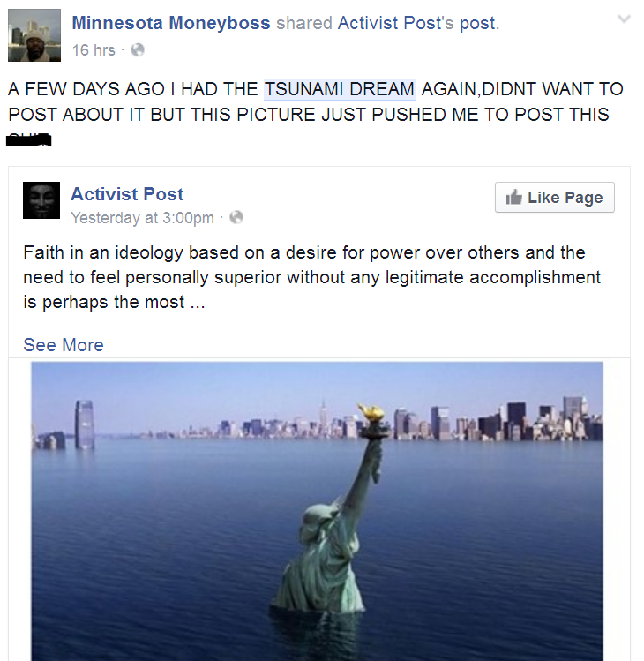The height and width of the screenshot is (661, 644).
Task: Open Activist Post's post link in header
Action: (416, 23)
